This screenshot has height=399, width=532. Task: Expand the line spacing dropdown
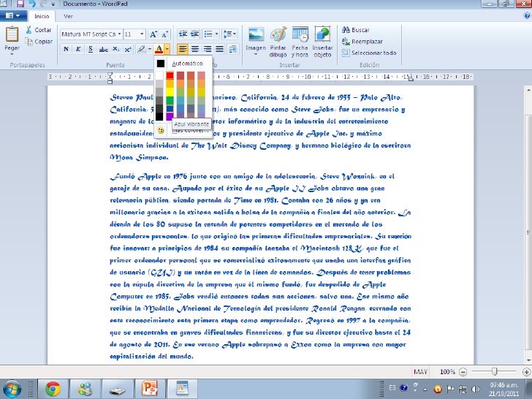coord(235,34)
